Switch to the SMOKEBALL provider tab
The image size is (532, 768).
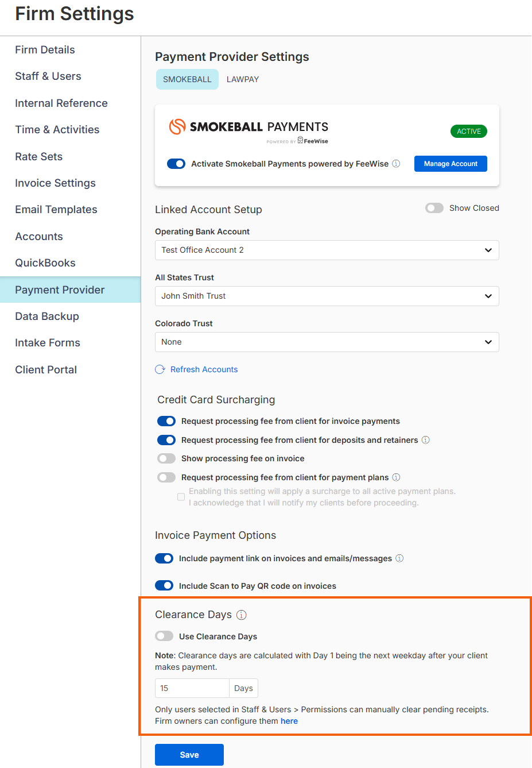coord(187,79)
